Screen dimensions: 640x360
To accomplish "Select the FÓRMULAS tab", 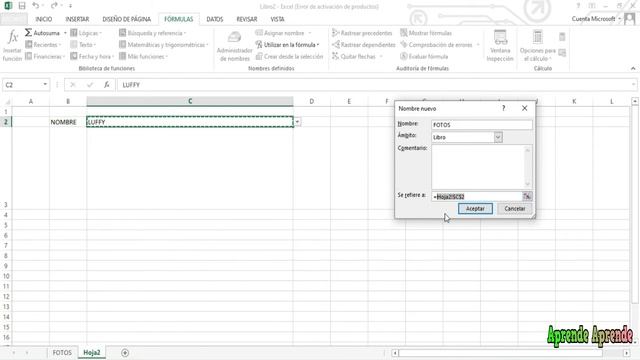I will (x=179, y=19).
